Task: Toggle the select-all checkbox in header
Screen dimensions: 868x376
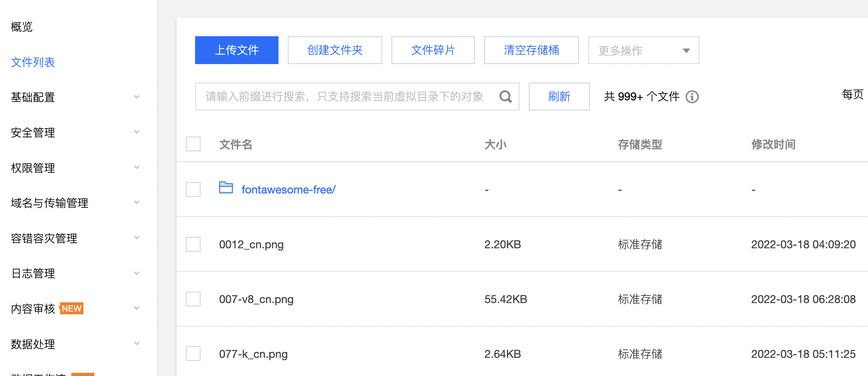Action: (193, 144)
